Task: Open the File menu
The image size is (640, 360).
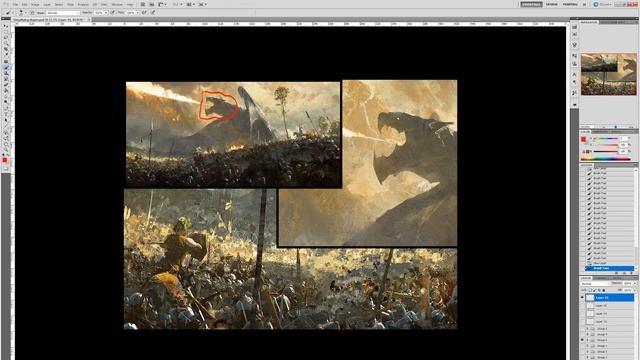Action: tap(15, 4)
